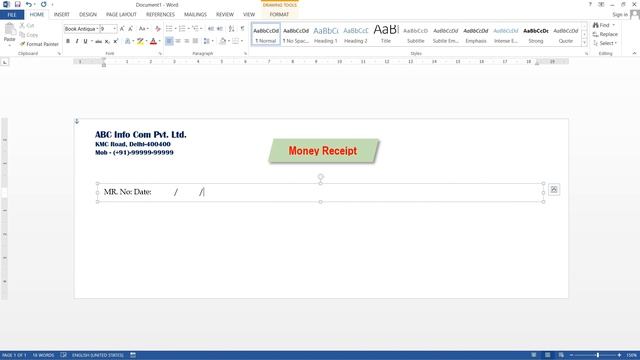Switch to the DESIGN tab
The height and width of the screenshot is (360, 640).
(88, 15)
